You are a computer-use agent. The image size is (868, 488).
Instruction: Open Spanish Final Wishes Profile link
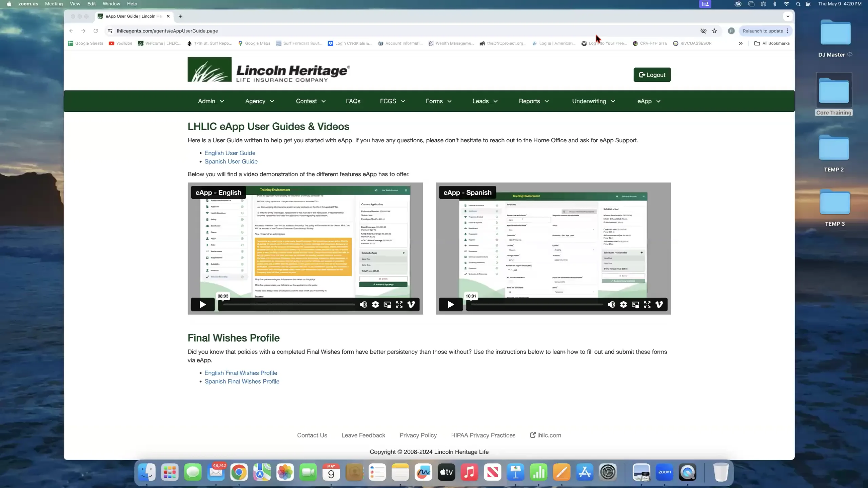(x=242, y=381)
